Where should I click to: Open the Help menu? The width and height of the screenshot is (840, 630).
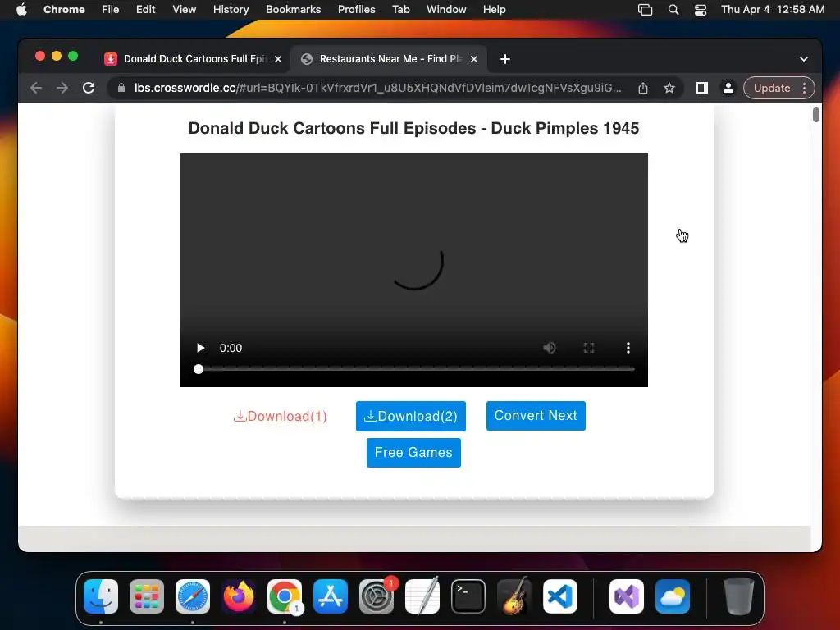494,9
